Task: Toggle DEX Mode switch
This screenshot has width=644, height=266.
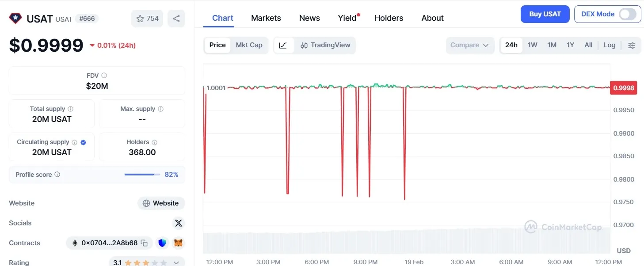Action: pyautogui.click(x=628, y=14)
